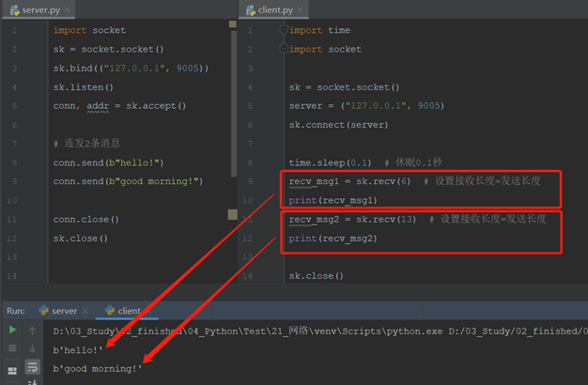Click 'sk.close()' in client.py
The height and width of the screenshot is (385, 588).
(317, 276)
